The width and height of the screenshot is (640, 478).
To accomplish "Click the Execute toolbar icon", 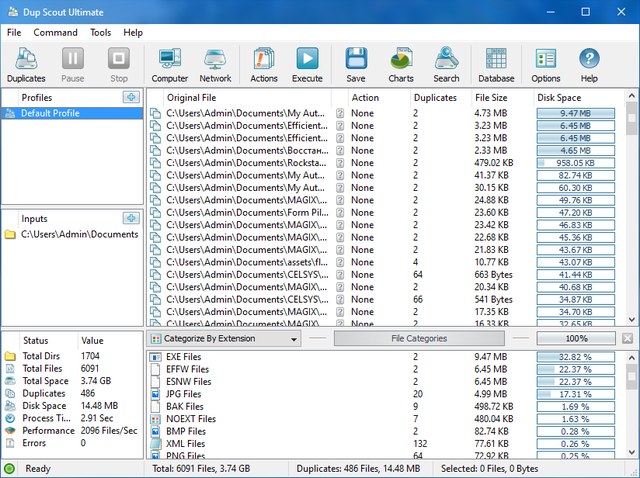I will coord(307,64).
